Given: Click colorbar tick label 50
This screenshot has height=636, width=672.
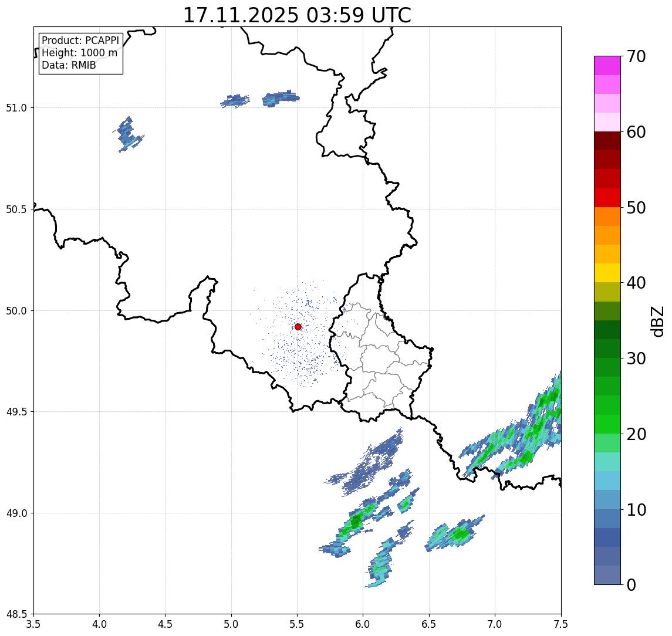Looking at the screenshot, I should (x=636, y=208).
